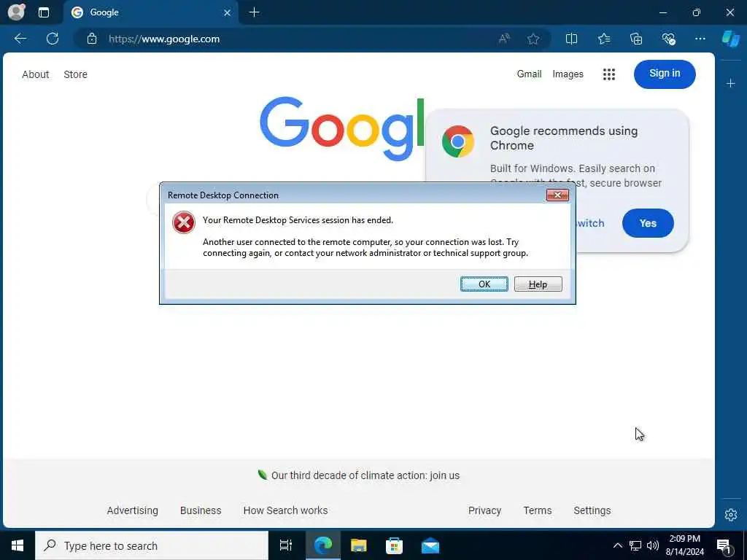Viewport: 747px width, 560px height.
Task: Open the clock and calendar flyout
Action: pos(684,545)
